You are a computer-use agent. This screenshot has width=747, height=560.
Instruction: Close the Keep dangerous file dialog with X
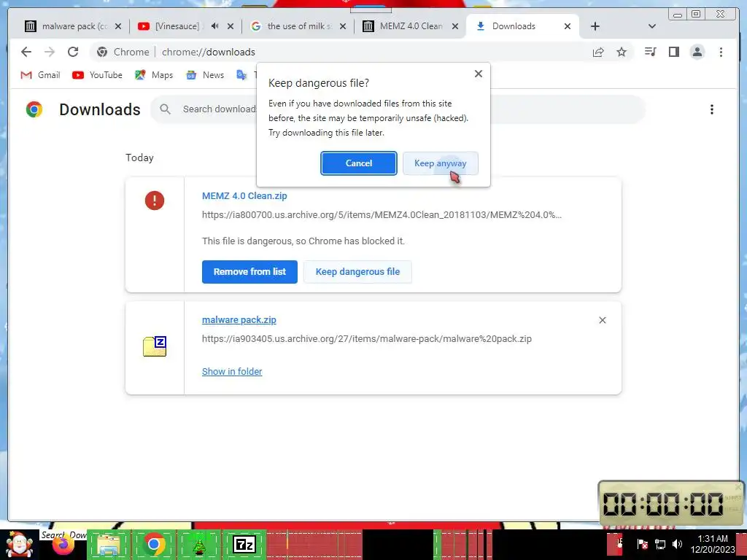tap(479, 74)
